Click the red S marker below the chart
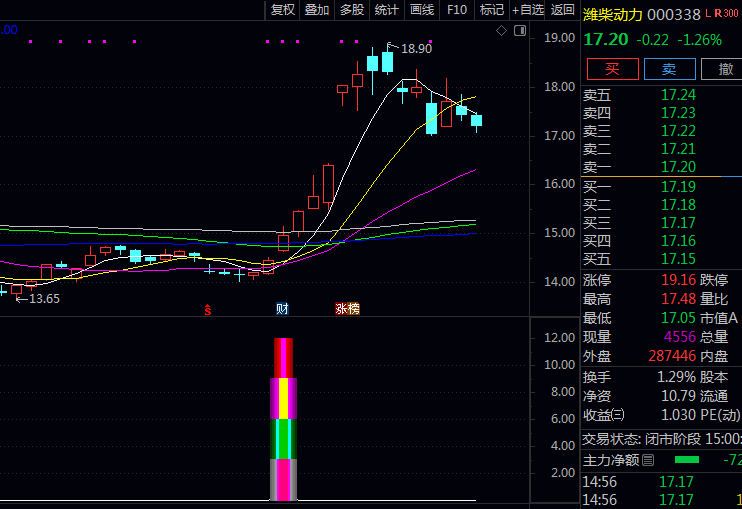Image resolution: width=742 pixels, height=509 pixels. pyautogui.click(x=208, y=309)
